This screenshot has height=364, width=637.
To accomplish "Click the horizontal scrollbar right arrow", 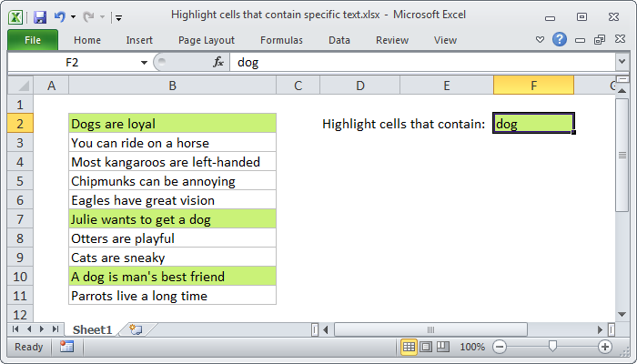I will [600, 329].
